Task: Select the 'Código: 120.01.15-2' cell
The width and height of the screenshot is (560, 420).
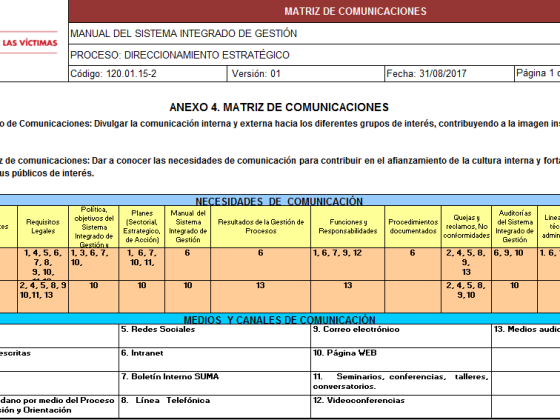Action: coord(148,74)
